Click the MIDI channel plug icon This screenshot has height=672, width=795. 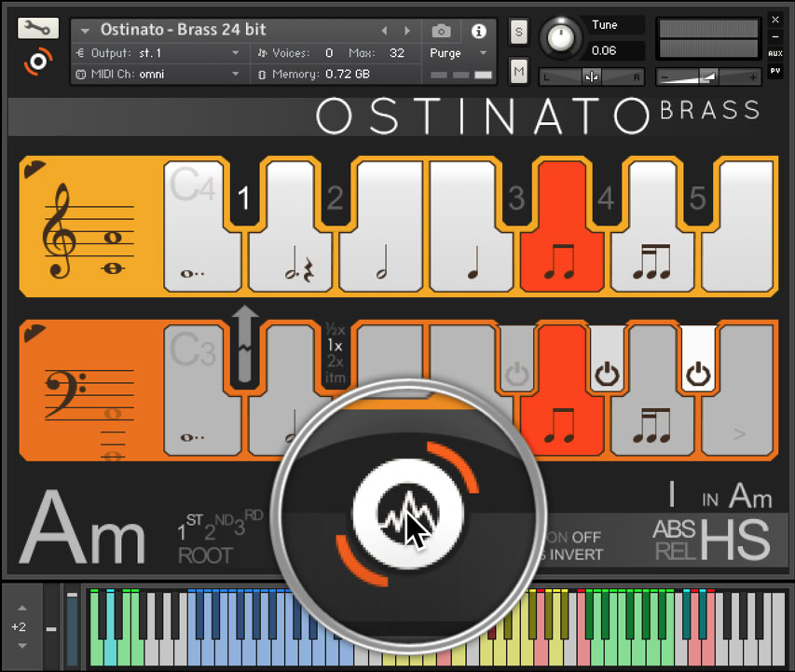click(80, 75)
